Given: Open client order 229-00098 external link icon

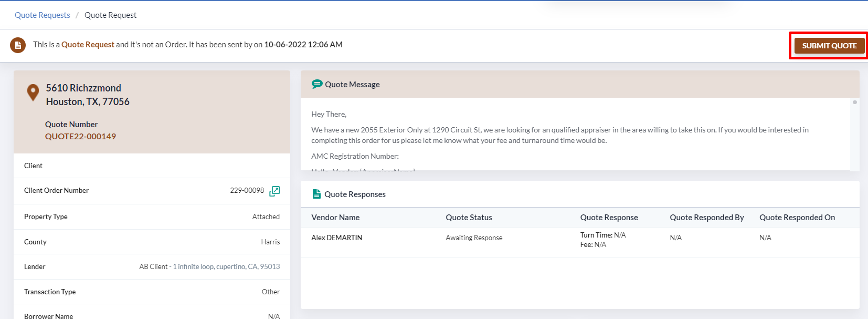Looking at the screenshot, I should [274, 191].
